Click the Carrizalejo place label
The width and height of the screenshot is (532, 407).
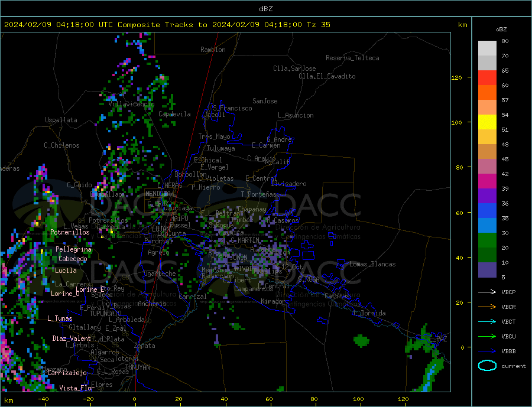click(67, 373)
